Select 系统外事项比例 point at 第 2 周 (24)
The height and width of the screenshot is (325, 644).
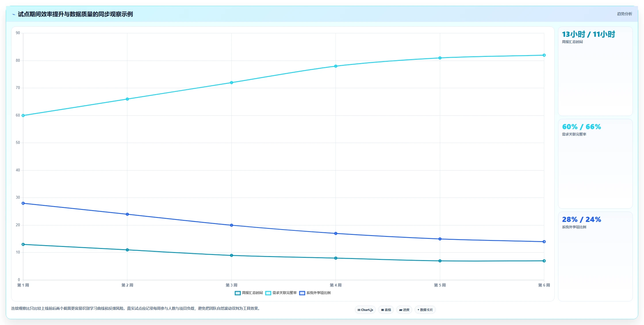127,214
